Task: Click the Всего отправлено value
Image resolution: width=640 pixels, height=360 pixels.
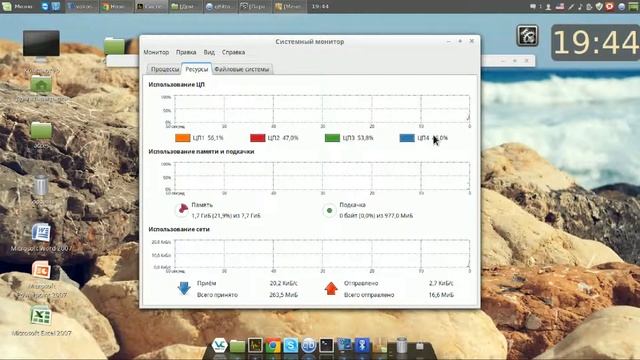Action: click(x=441, y=295)
